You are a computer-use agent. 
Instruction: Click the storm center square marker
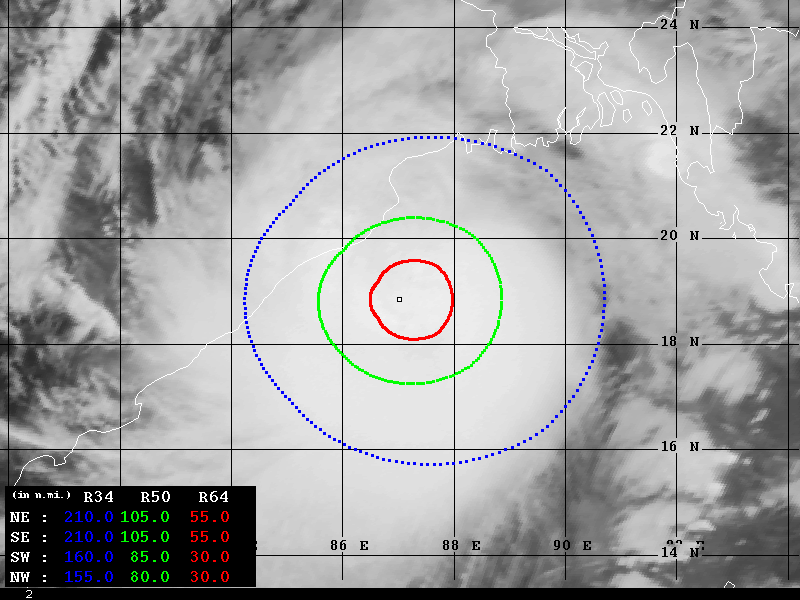[399, 299]
